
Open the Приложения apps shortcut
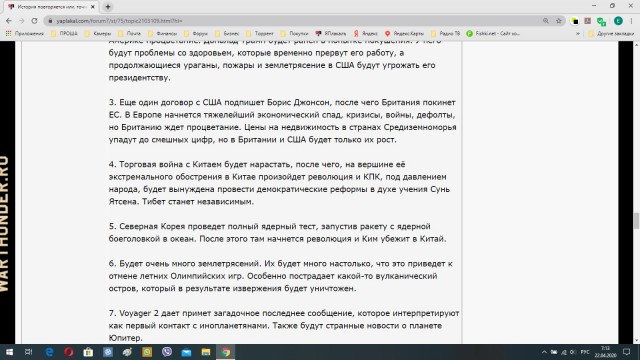click(x=24, y=33)
